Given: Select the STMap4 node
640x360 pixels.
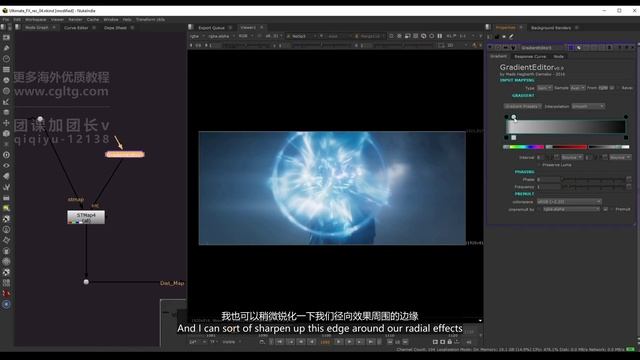Looking at the screenshot, I should (x=86, y=217).
